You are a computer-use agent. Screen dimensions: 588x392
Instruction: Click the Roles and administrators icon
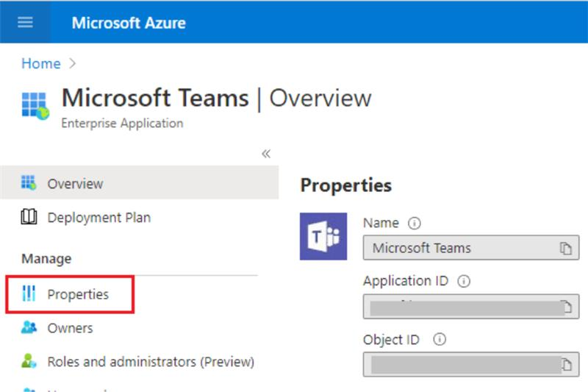click(x=29, y=361)
